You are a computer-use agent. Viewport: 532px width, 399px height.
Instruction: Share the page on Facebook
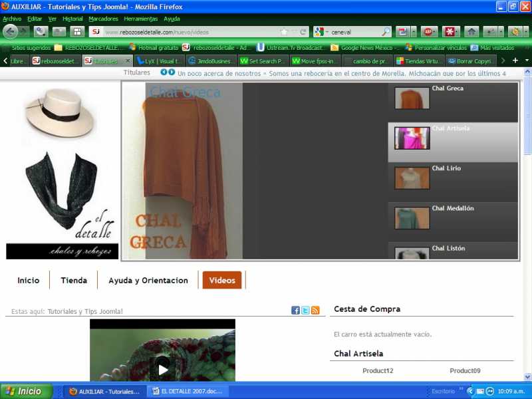pos(295,310)
